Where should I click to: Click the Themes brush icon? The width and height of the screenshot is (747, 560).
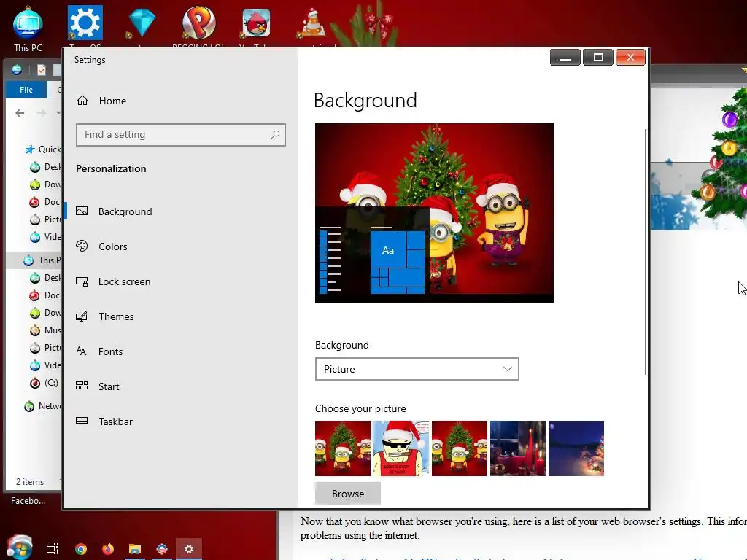(x=82, y=316)
